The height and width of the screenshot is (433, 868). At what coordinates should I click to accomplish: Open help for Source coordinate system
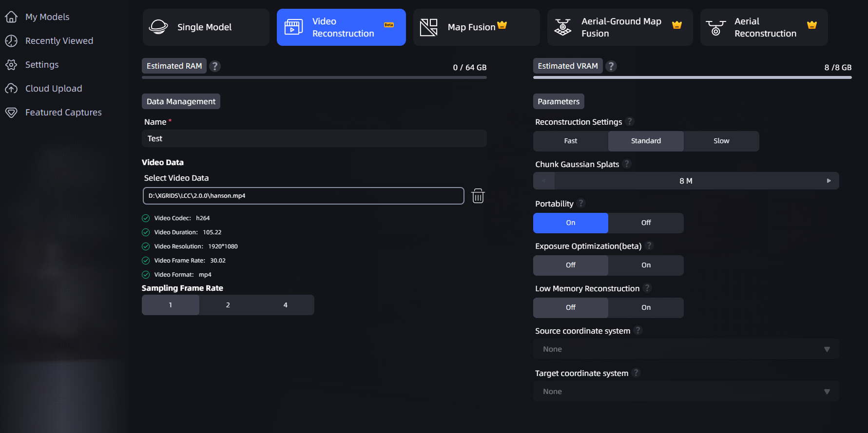point(638,330)
